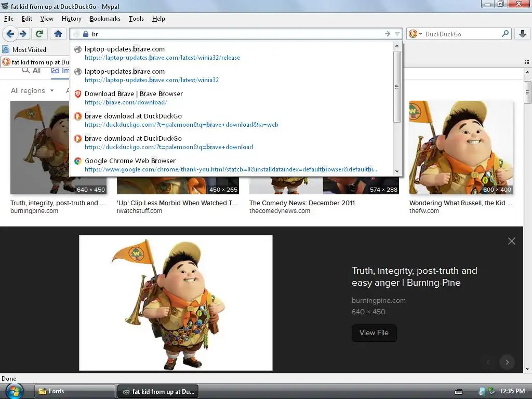Open the address bar history dropdown arrow
532x399 pixels.
[397, 34]
